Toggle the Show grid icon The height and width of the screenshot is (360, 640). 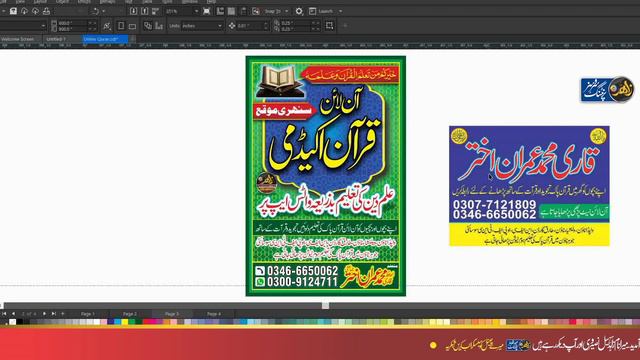[231, 11]
